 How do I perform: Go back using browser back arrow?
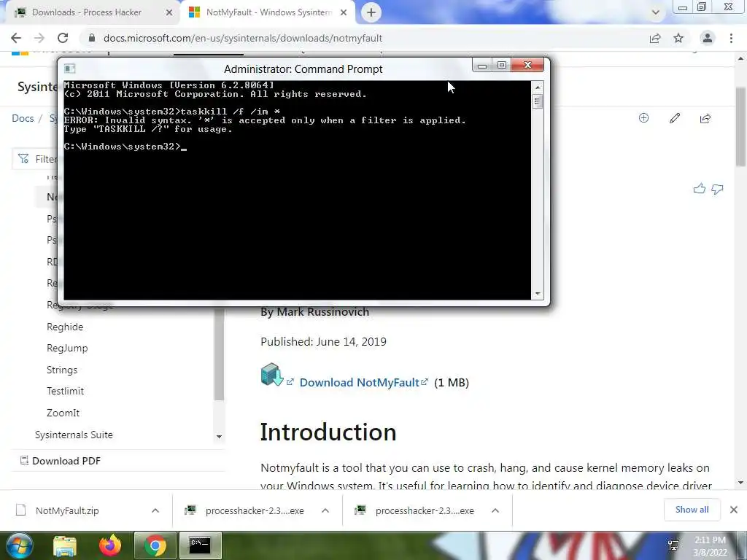point(16,38)
